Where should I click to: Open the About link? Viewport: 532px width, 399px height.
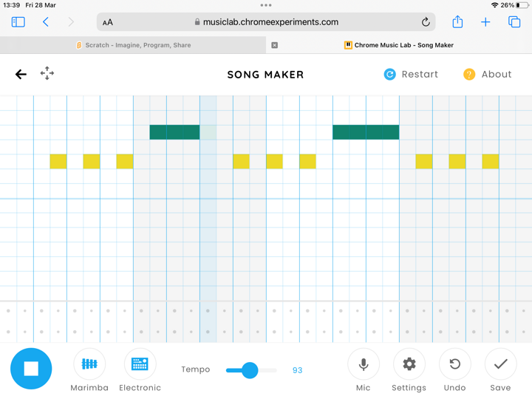pyautogui.click(x=488, y=75)
